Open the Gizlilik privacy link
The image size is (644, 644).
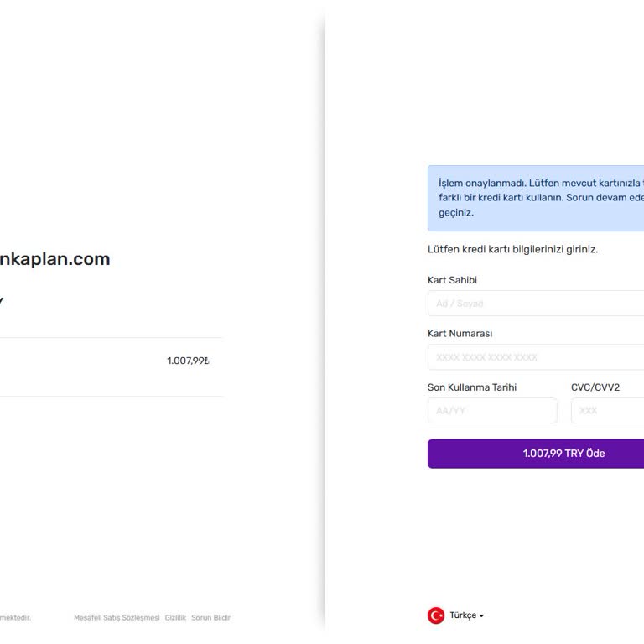[x=175, y=618]
